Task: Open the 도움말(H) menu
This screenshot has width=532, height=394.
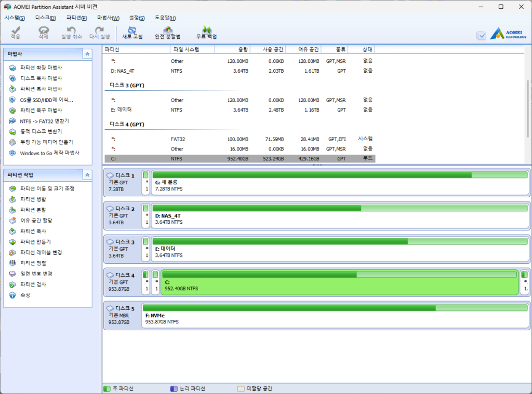Action: click(165, 18)
